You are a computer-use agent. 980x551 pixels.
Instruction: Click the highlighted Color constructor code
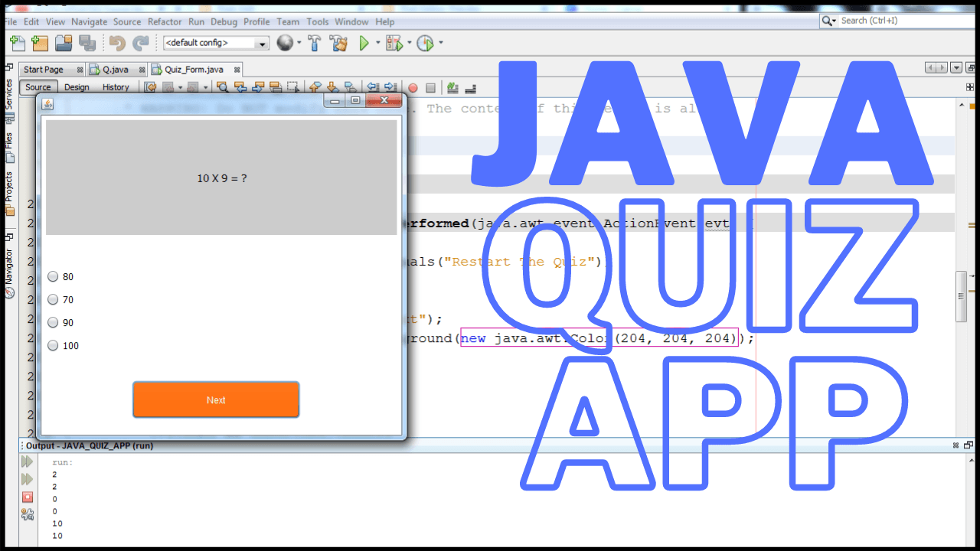[600, 337]
